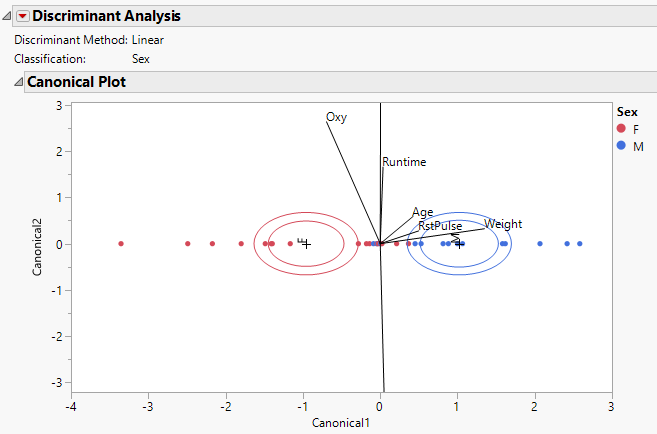This screenshot has height=434, width=657.
Task: Select the F label in the legend
Action: (x=637, y=129)
